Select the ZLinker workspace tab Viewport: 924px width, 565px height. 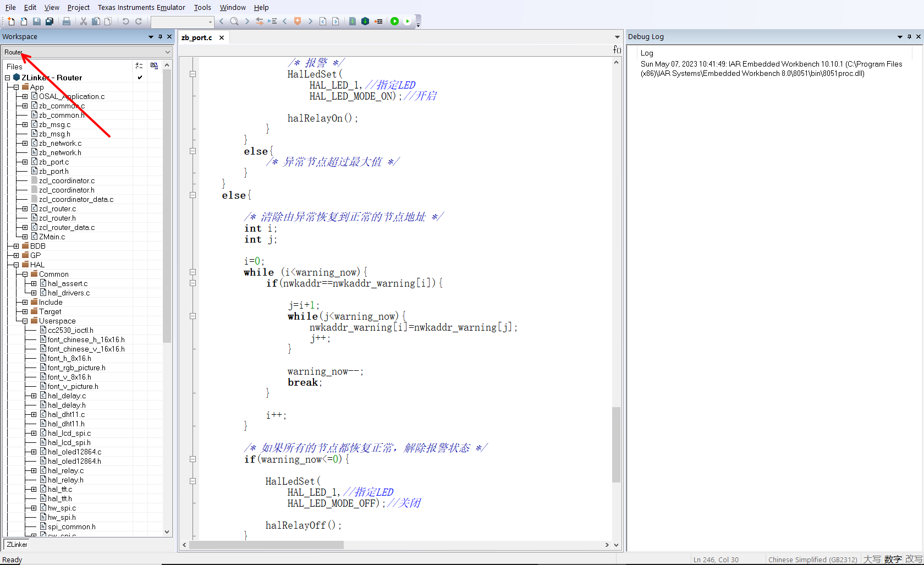(x=17, y=545)
